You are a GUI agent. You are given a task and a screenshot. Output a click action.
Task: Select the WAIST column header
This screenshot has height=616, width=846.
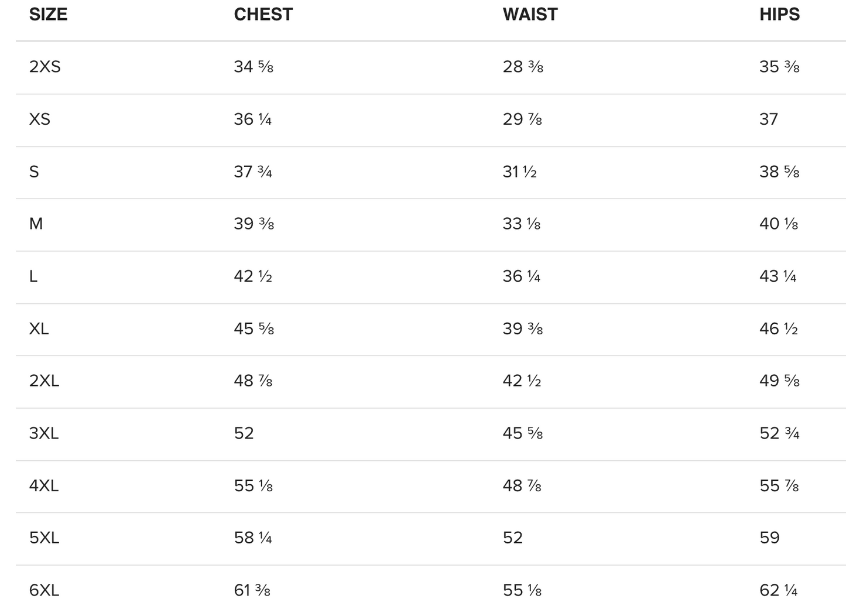530,15
